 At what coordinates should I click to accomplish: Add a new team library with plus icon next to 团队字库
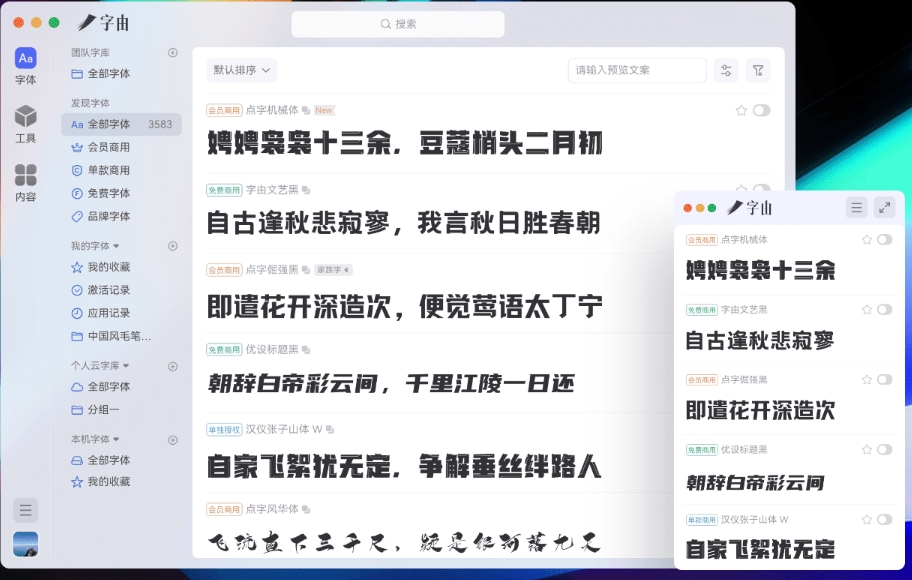pyautogui.click(x=173, y=52)
